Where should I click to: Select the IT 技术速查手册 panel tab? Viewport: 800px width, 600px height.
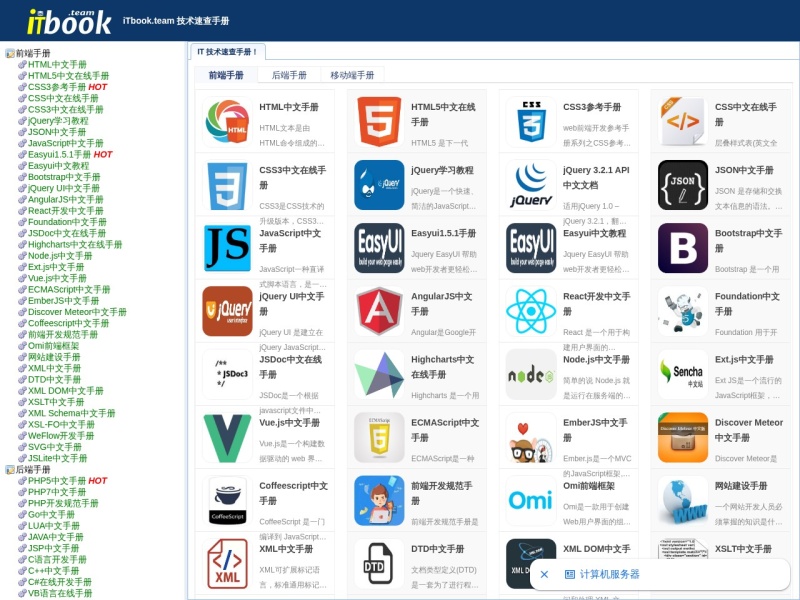coord(228,52)
